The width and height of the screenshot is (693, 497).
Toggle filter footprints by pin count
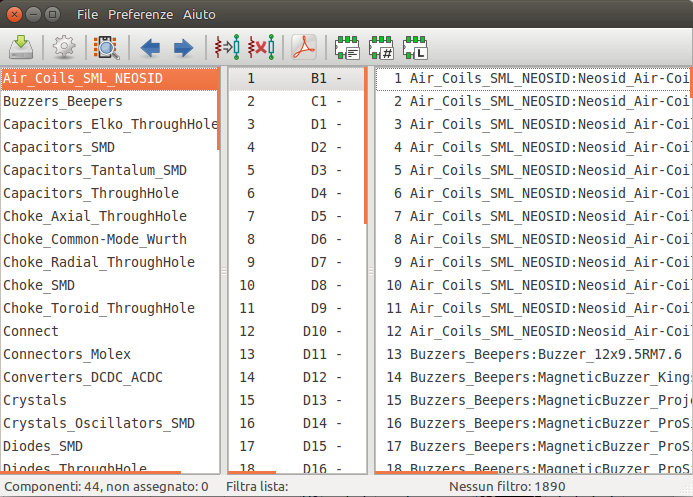click(x=381, y=47)
